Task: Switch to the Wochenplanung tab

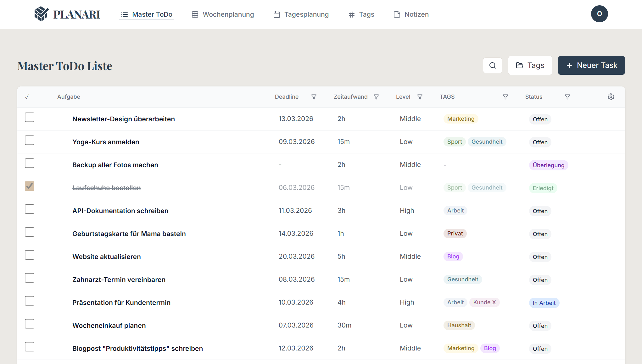Action: [x=223, y=14]
